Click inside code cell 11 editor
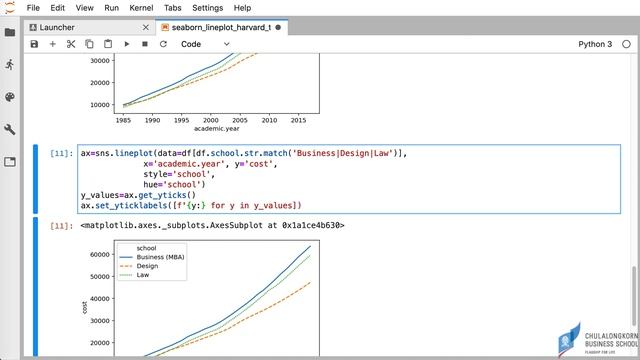Image resolution: width=640 pixels, height=360 pixels. (x=349, y=179)
